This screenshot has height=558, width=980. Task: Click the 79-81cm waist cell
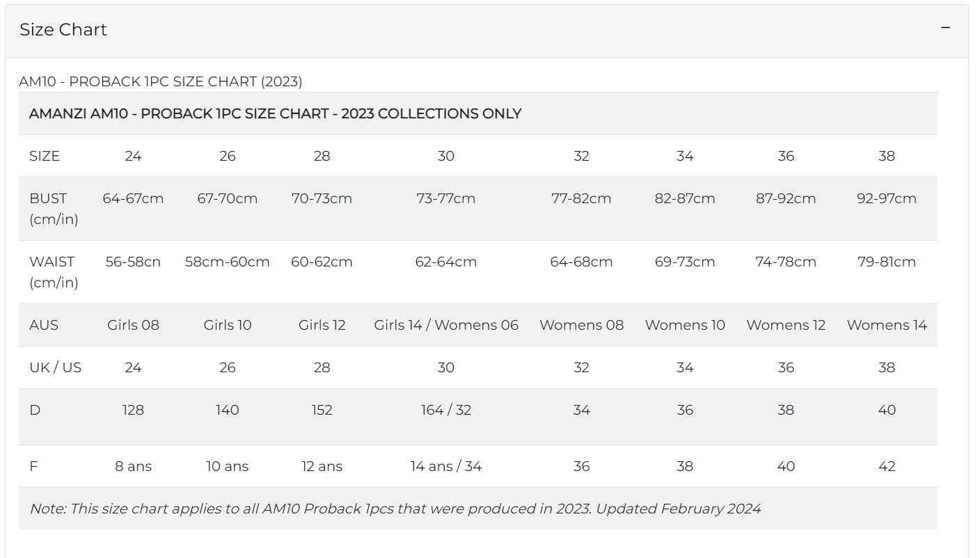(x=886, y=262)
